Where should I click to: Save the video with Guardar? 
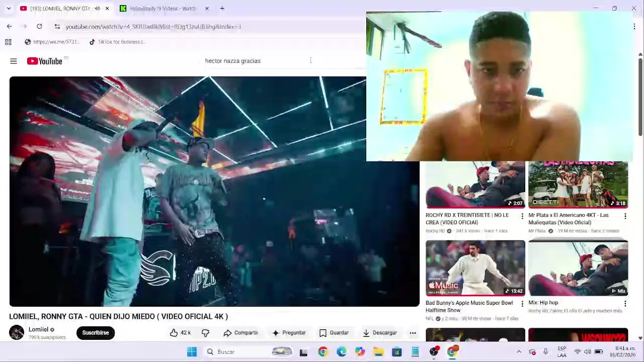(334, 333)
